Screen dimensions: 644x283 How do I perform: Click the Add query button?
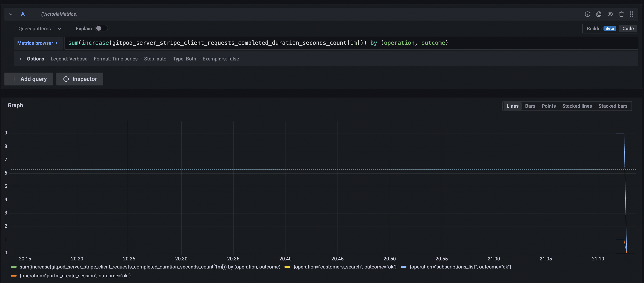[x=28, y=79]
